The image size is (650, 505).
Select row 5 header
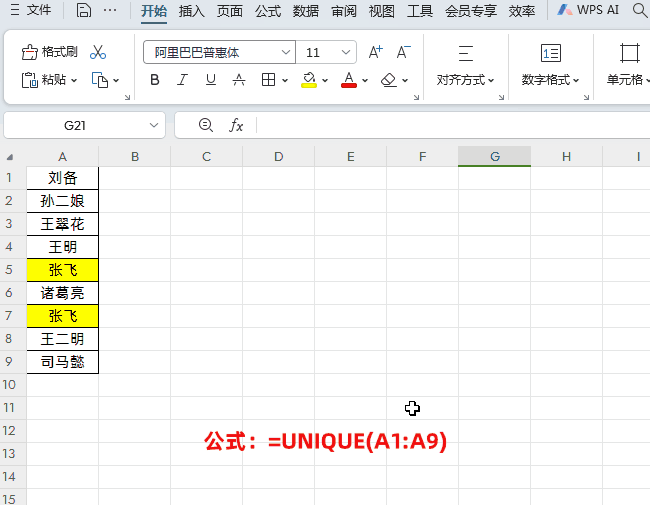pos(9,270)
